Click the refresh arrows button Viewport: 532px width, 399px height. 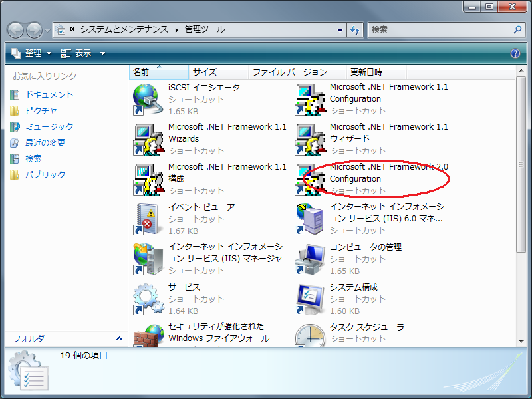click(x=355, y=30)
